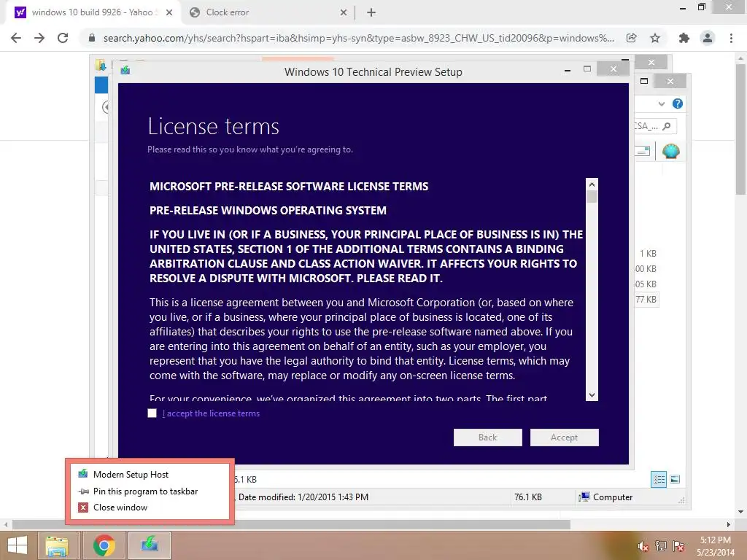The image size is (747, 560).
Task: Open File Explorer from the taskbar
Action: [57, 545]
